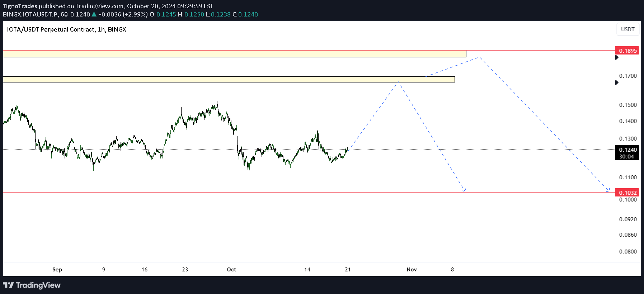Click the 0.0800 price scale label
The height and width of the screenshot is (294, 644).
(x=628, y=252)
